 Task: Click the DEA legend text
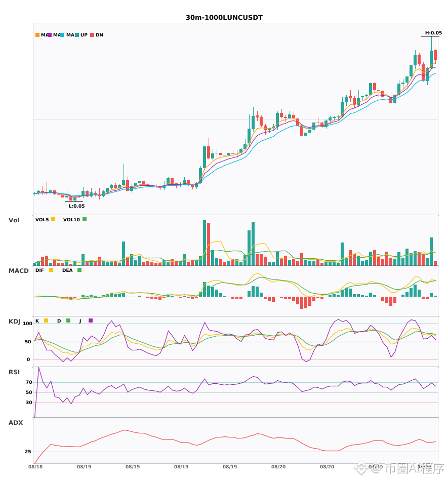click(67, 270)
